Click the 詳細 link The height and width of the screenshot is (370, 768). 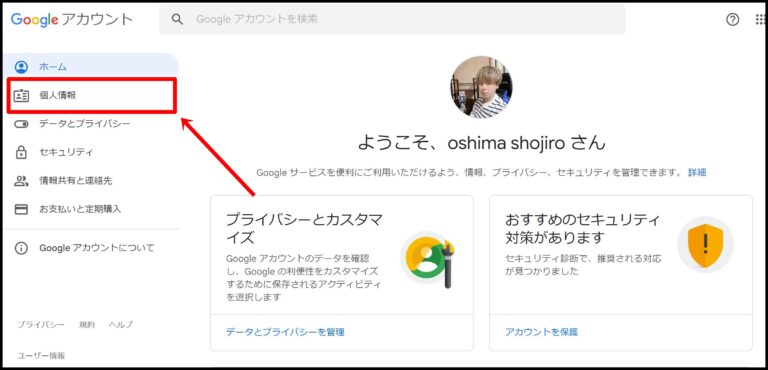(x=697, y=173)
